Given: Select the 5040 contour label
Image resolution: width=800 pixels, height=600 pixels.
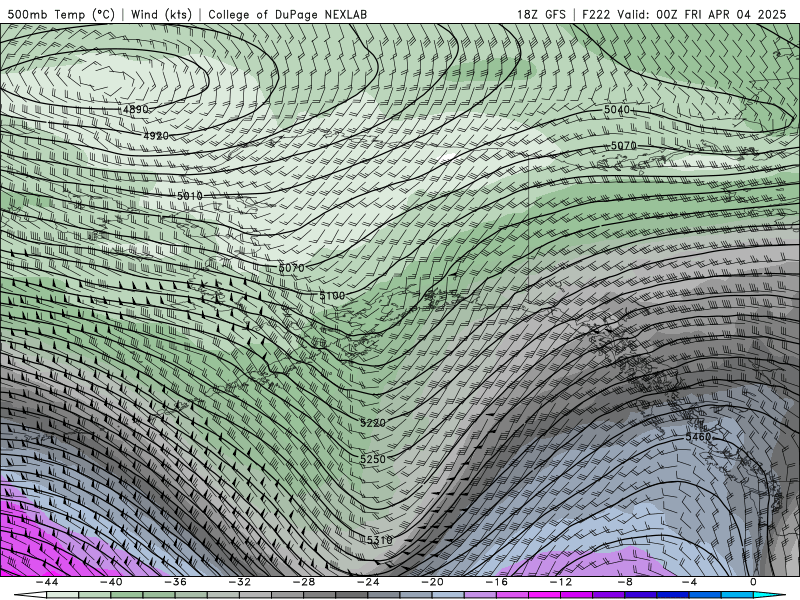Looking at the screenshot, I should tap(617, 110).
